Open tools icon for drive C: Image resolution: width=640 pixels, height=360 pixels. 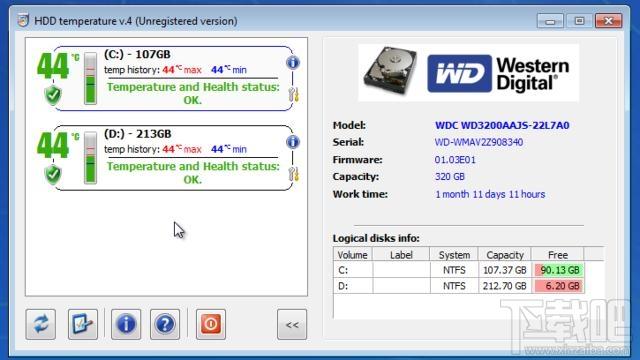(293, 95)
